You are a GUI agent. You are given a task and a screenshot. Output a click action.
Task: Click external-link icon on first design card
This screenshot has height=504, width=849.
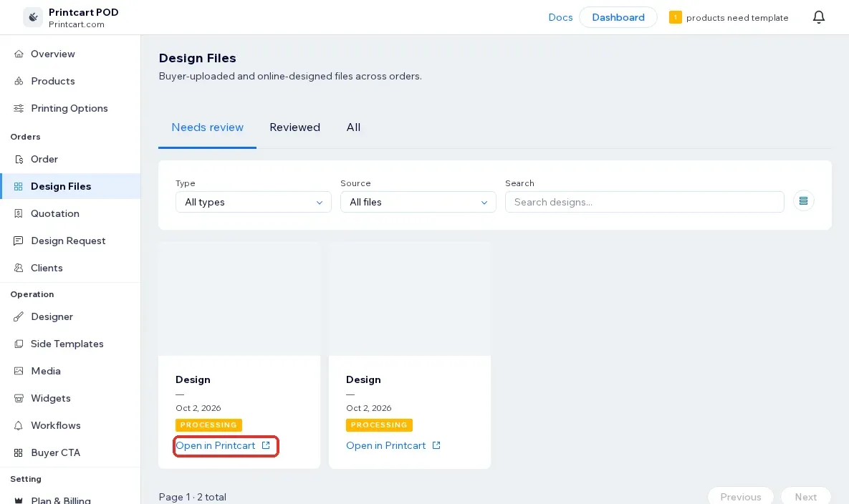point(266,445)
